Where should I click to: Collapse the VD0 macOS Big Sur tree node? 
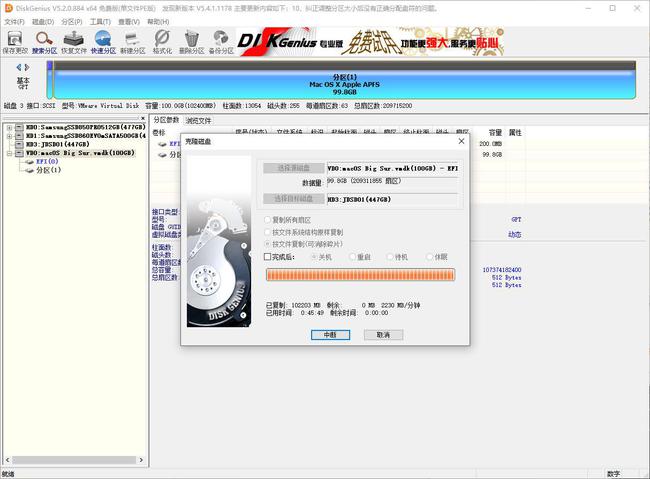click(x=9, y=153)
